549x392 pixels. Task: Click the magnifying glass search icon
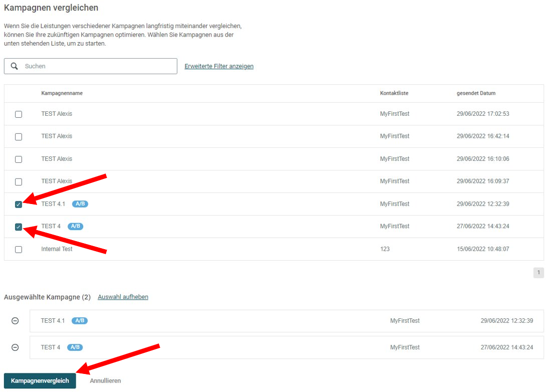point(15,66)
